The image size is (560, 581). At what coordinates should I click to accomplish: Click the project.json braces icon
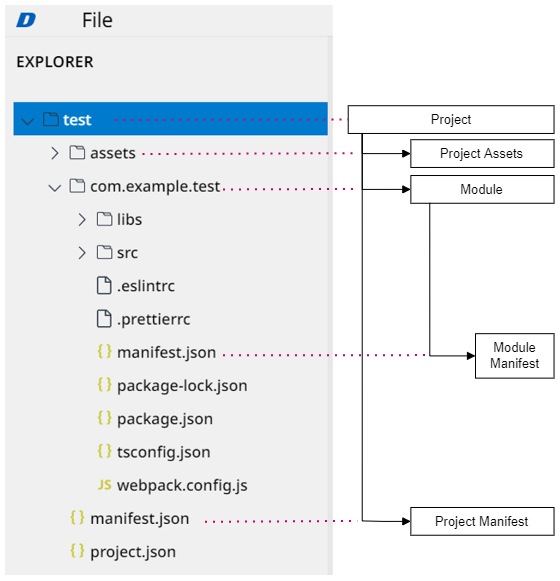(77, 551)
